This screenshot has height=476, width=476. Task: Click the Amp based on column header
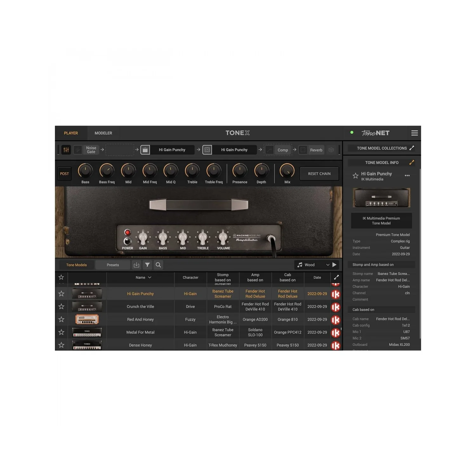click(255, 277)
